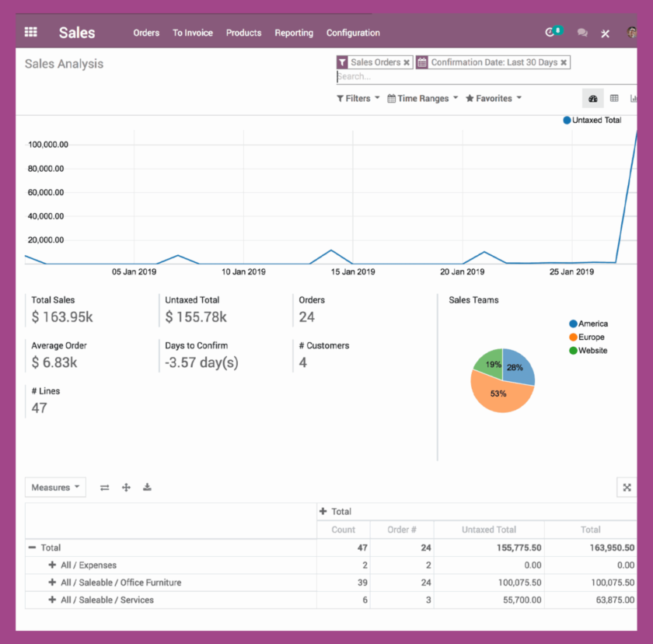The height and width of the screenshot is (644, 653).
Task: Open the Measures dropdown
Action: [x=54, y=487]
